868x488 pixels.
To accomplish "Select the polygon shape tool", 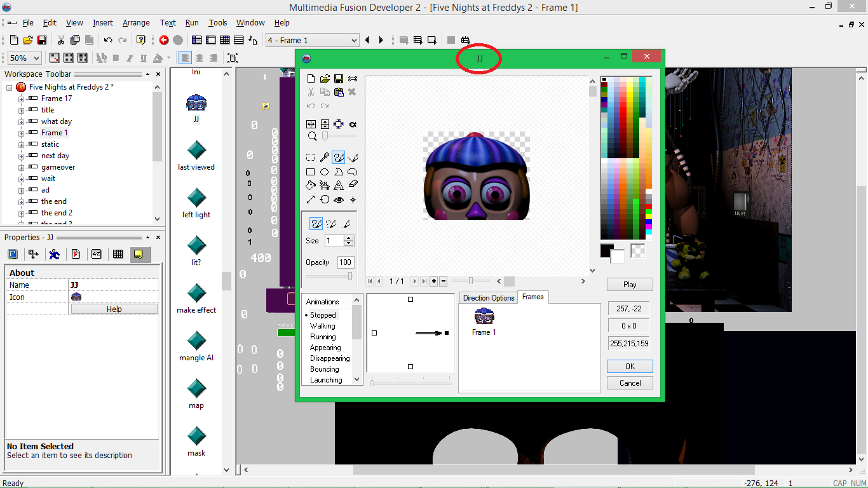I will pos(339,172).
